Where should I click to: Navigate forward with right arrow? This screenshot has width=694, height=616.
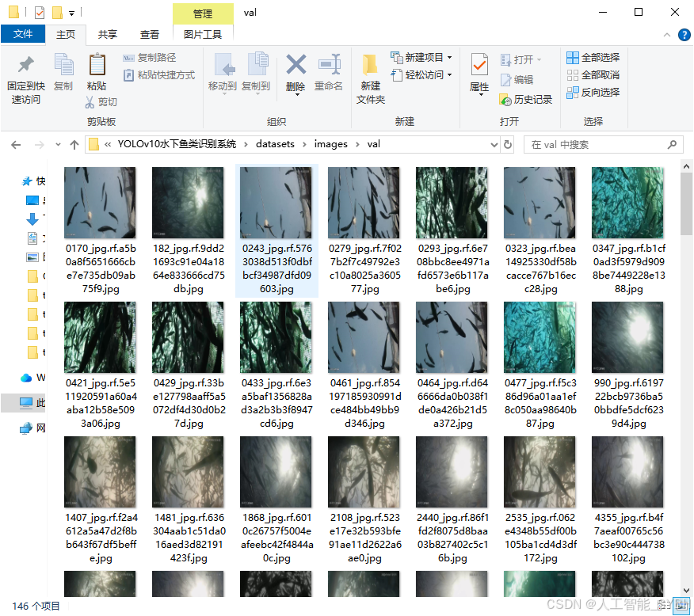tap(40, 145)
